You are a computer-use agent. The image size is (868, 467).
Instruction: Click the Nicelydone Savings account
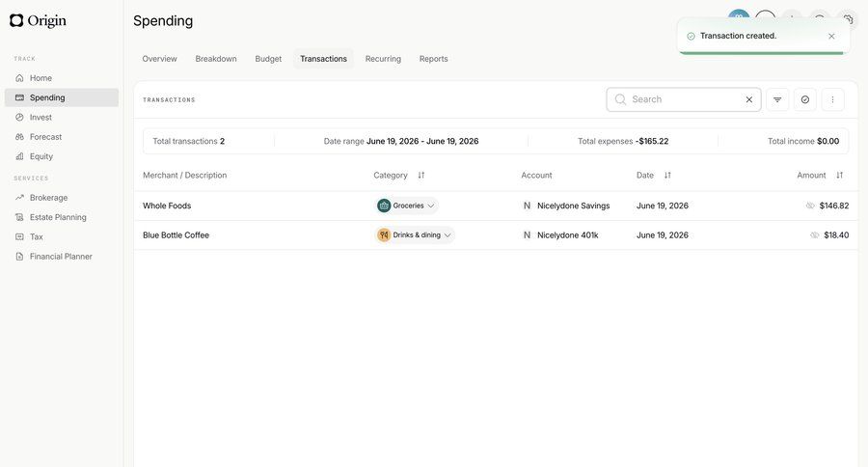[x=574, y=206]
